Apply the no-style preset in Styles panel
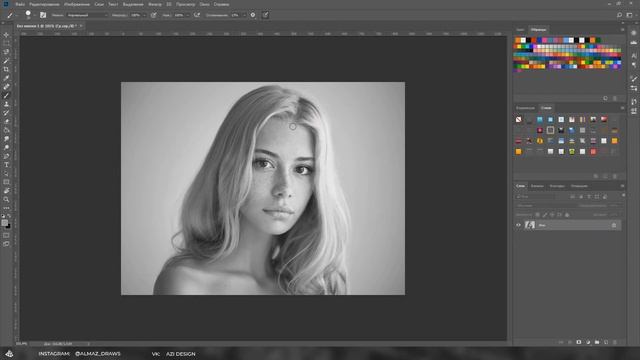 (518, 119)
